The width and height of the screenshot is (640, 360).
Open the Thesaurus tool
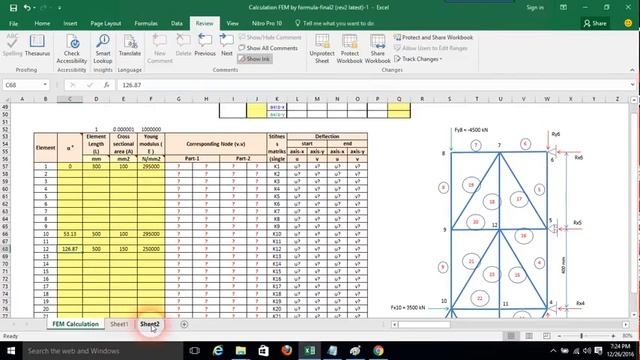pos(37,46)
